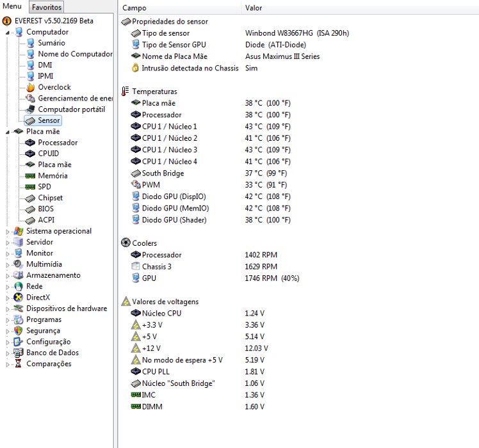Select the Overclock flame icon
The image size is (479, 448).
coord(31,87)
